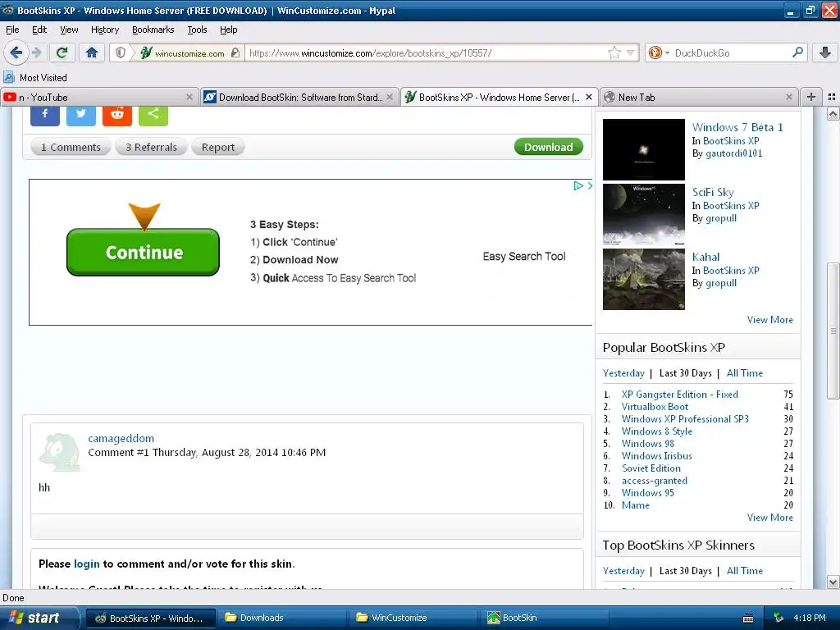Open the Kahal skin thumbnail
840x630 pixels.
643,279
